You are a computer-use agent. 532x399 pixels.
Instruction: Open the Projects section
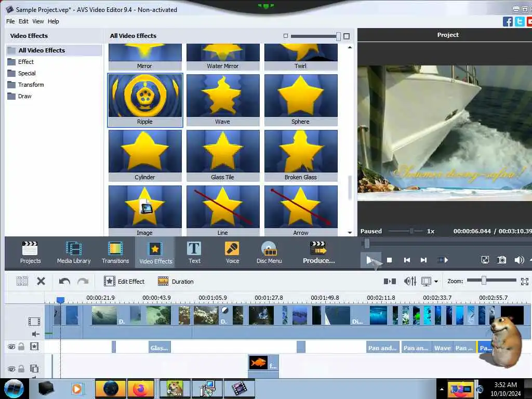30,253
